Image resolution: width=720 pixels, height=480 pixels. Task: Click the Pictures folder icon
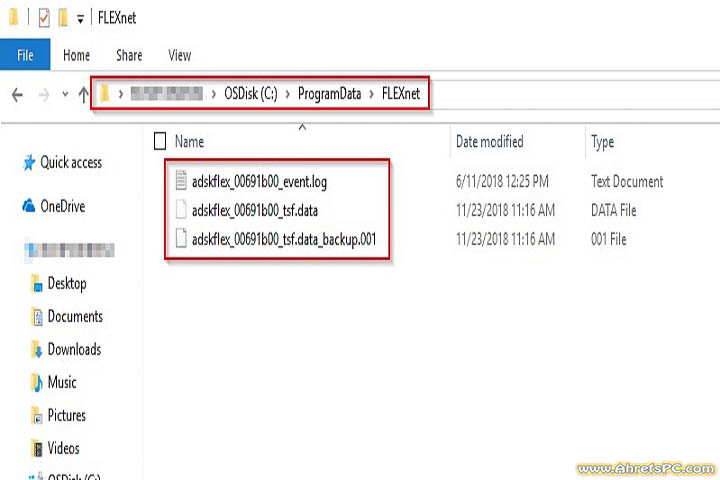[x=37, y=416]
